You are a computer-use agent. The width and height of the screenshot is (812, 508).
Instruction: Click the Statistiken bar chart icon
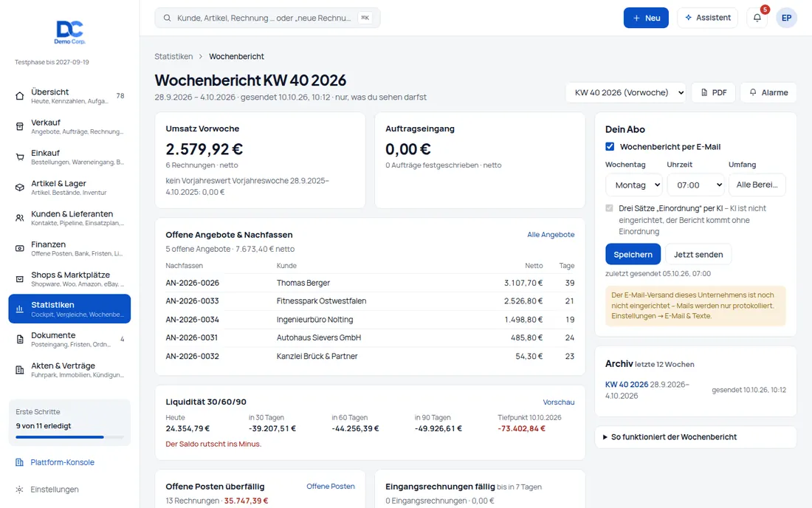20,309
